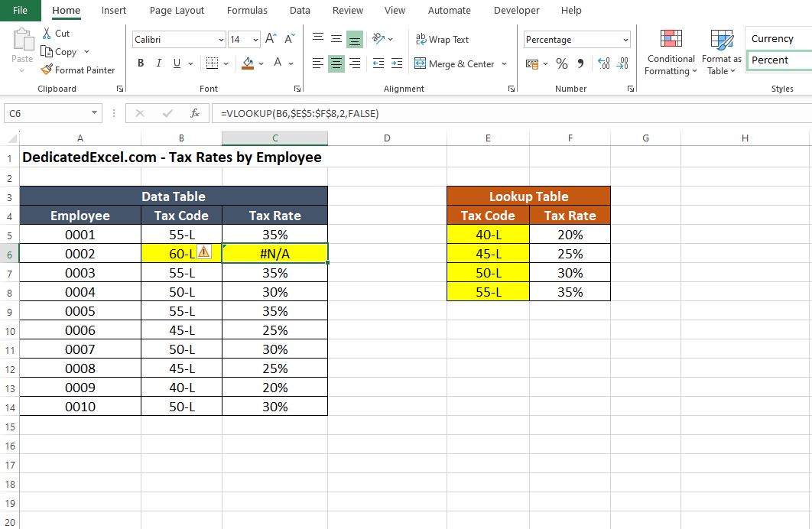Apply Percent Style from the Number group
This screenshot has height=529, width=812.
click(x=561, y=64)
